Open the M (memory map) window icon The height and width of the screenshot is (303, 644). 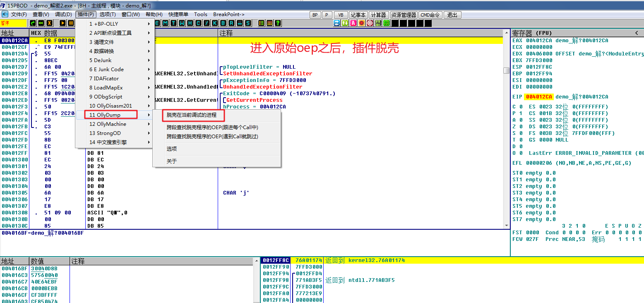coord(165,23)
